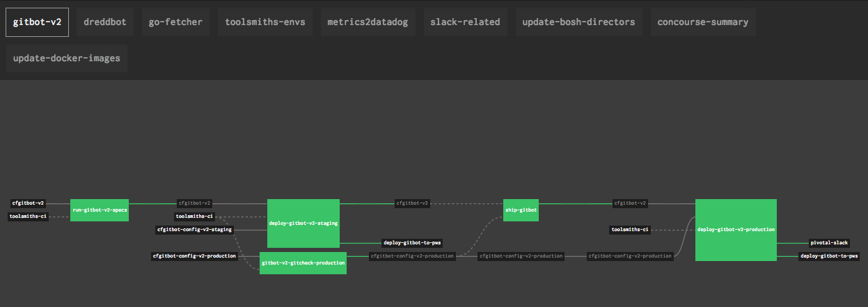Viewport: 868px width, 307px height.
Task: Open the deploy-gitbot-v2-staging job node
Action: click(x=303, y=223)
